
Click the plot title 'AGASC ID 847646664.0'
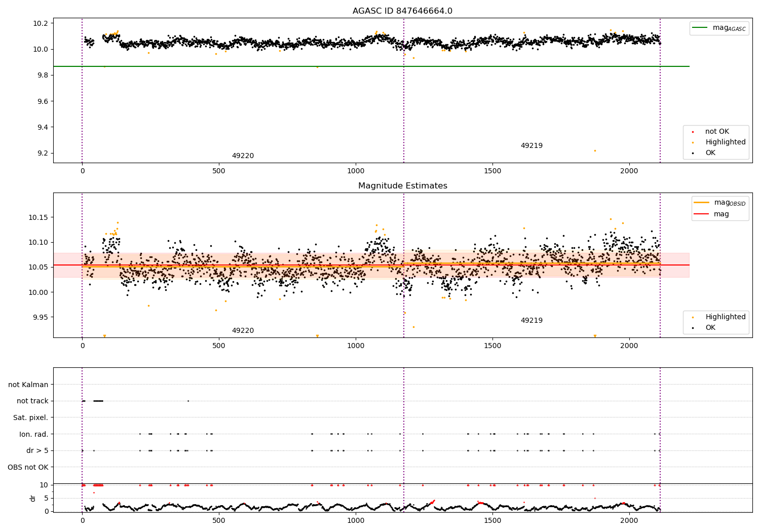(x=402, y=11)
